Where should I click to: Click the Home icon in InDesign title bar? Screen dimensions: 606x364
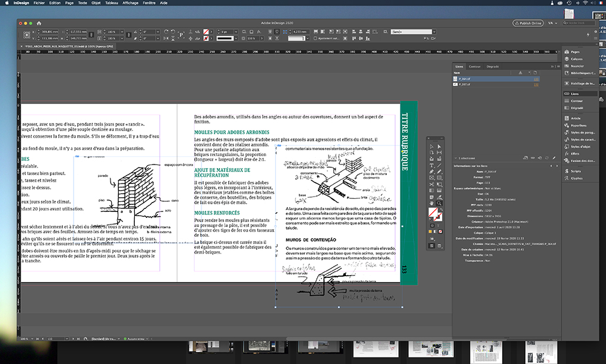(x=39, y=23)
